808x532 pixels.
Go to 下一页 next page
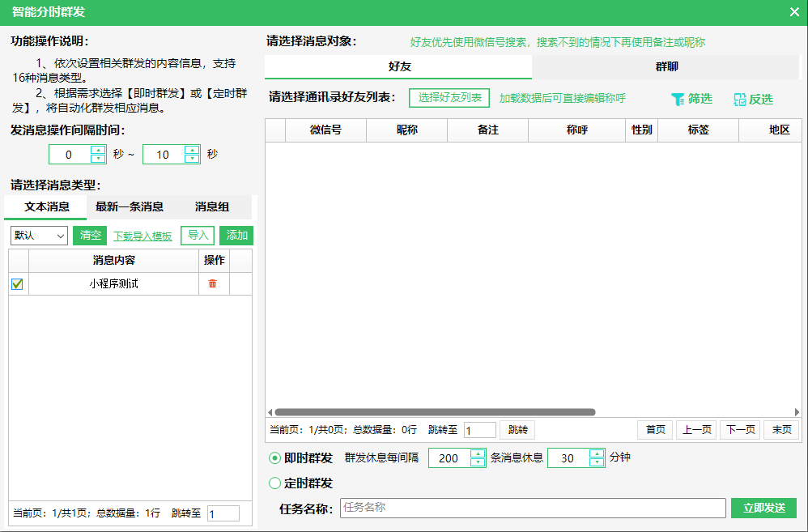[x=740, y=429]
